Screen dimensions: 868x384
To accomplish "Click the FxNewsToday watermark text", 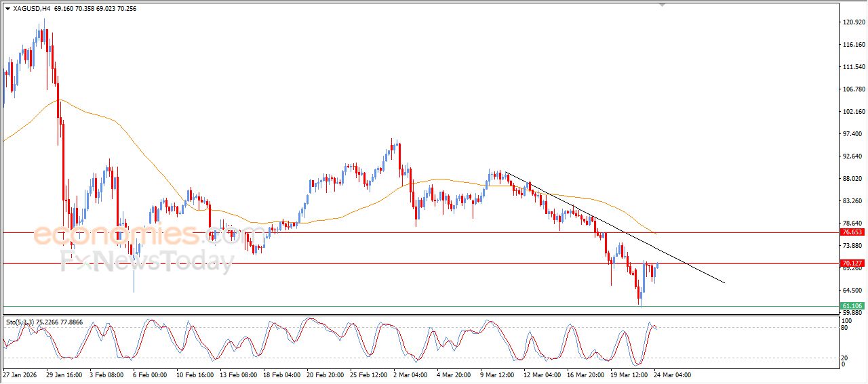I will point(147,262).
